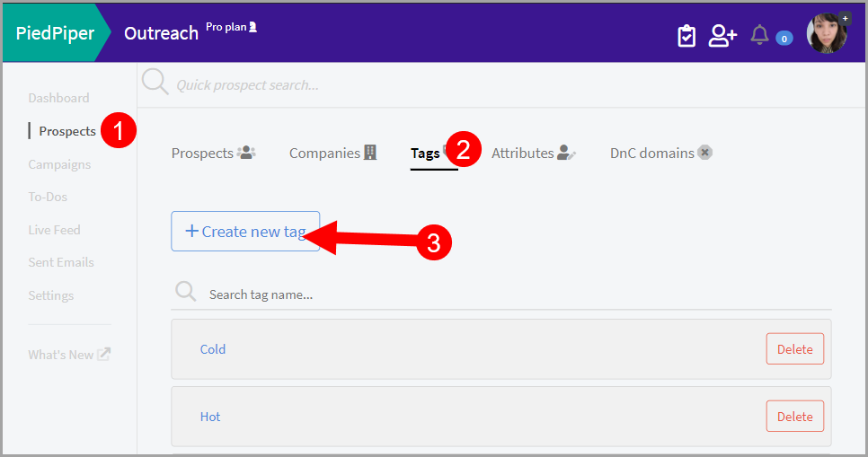Click the Create new tag button

pyautogui.click(x=245, y=232)
